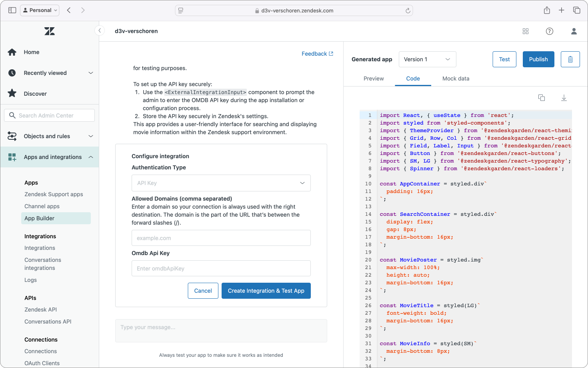This screenshot has height=368, width=588.
Task: Click the Test button
Action: 504,59
